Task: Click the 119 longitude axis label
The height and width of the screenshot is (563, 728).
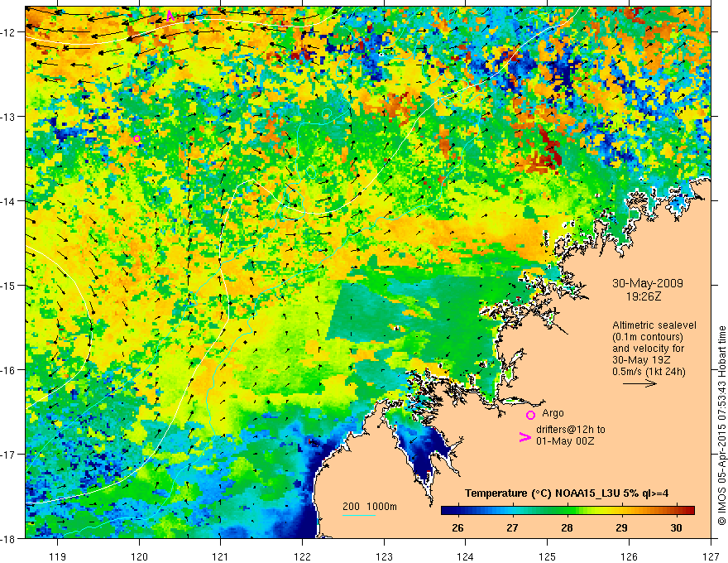Action: (x=58, y=556)
